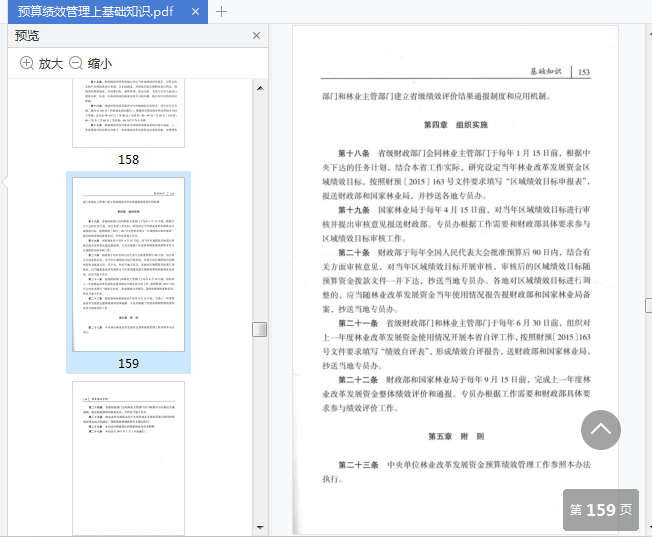The height and width of the screenshot is (537, 652).
Task: Open a new tab with plus icon
Action: 221,12
